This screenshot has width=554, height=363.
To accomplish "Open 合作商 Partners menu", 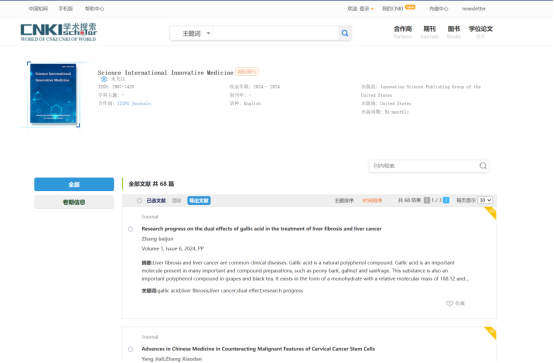I will tap(403, 32).
